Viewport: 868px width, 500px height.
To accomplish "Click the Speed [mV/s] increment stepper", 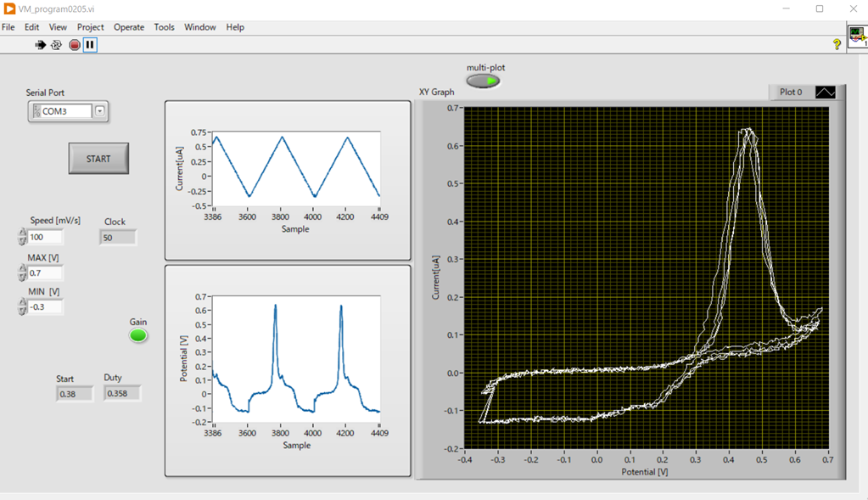I will click(22, 233).
